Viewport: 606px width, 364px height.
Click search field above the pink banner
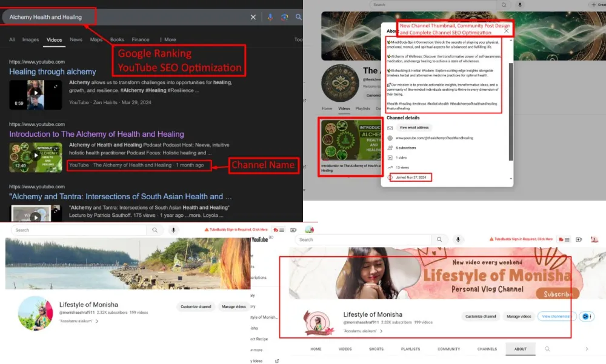pos(364,240)
